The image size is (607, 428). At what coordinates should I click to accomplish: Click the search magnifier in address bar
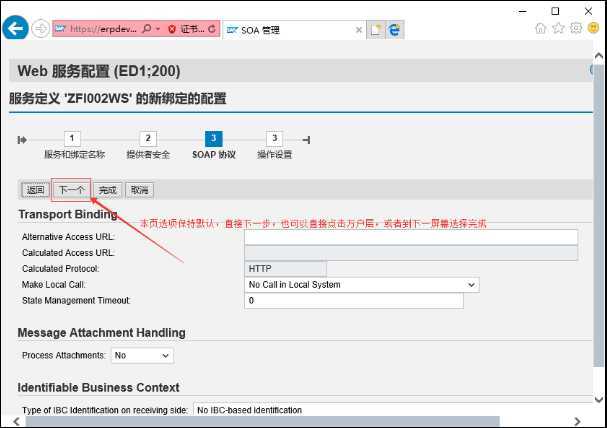pyautogui.click(x=147, y=29)
